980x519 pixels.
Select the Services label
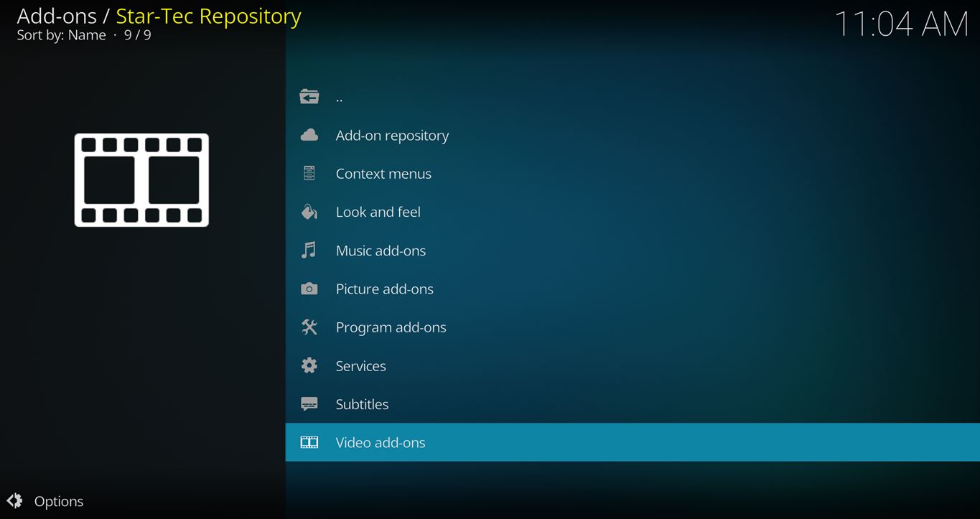[x=360, y=366]
